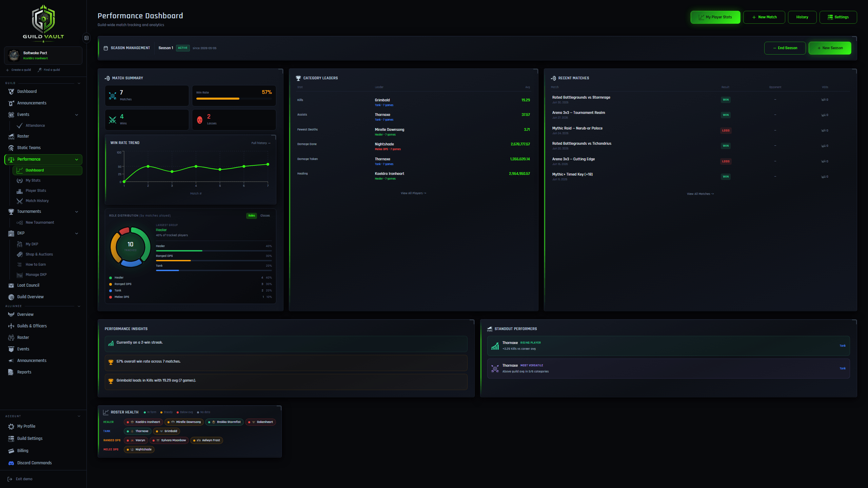
Task: Collapse the Performance submenu chevron
Action: (x=77, y=160)
